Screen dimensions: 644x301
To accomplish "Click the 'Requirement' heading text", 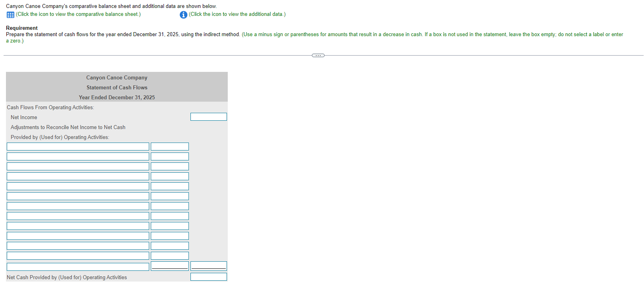I will [22, 28].
